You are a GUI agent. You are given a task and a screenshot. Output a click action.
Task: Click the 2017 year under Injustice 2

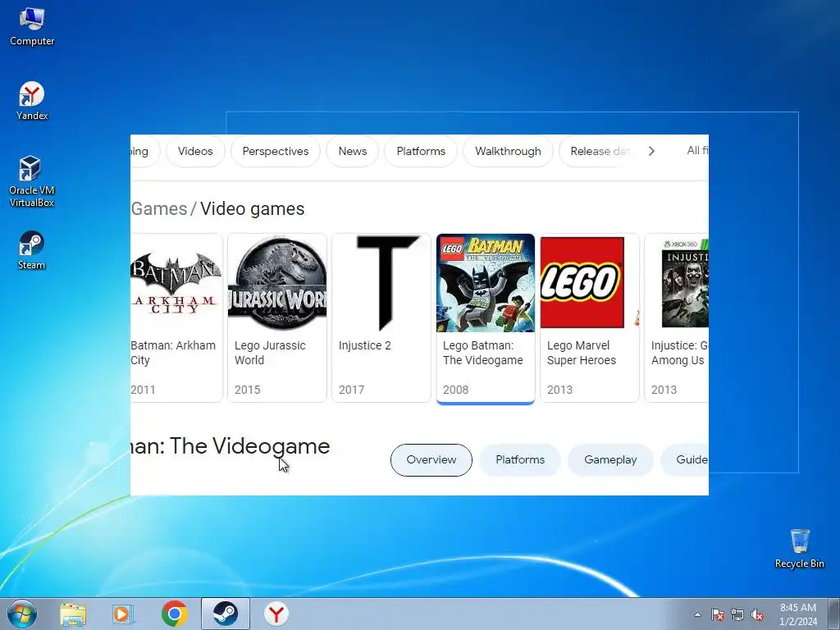351,390
